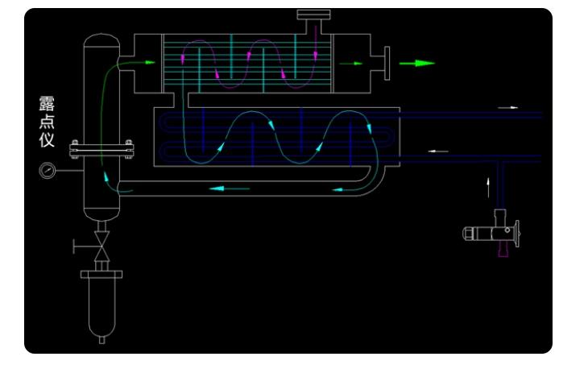Click the bolted flange on the separator column
The height and width of the screenshot is (369, 588).
click(x=101, y=147)
